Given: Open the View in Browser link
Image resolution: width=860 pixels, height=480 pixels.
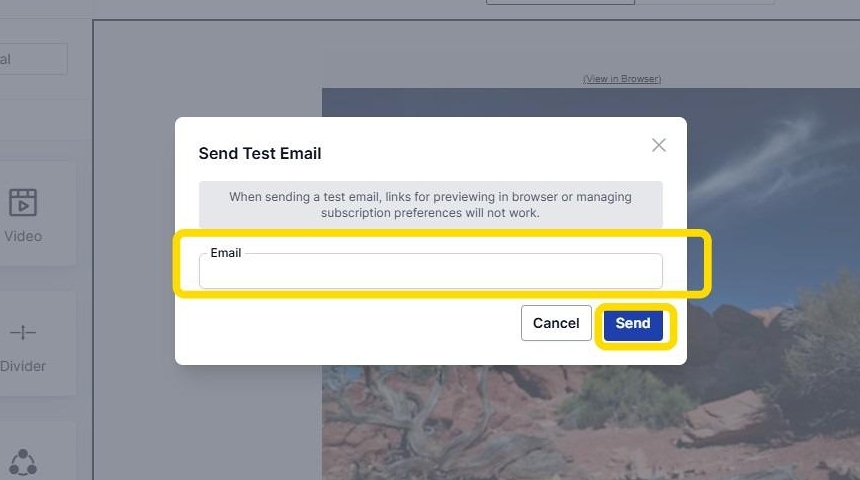Looking at the screenshot, I should coord(621,79).
